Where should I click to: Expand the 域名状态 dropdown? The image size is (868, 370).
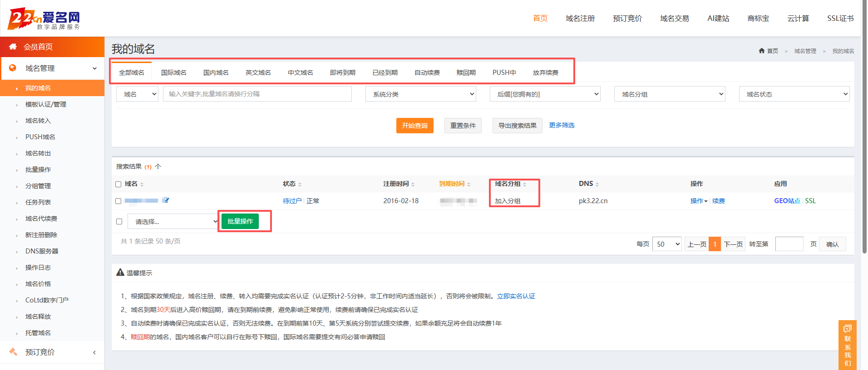(794, 94)
